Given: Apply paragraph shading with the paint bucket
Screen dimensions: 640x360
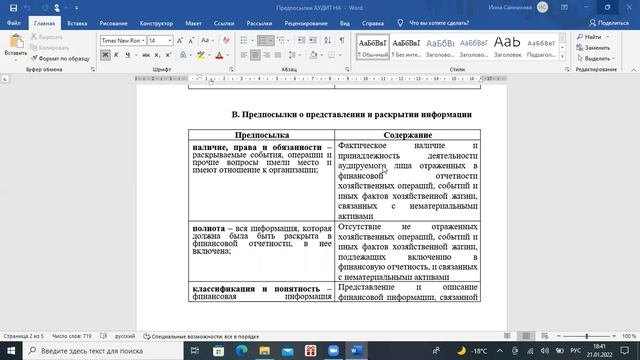Looking at the screenshot, I should [x=313, y=55].
